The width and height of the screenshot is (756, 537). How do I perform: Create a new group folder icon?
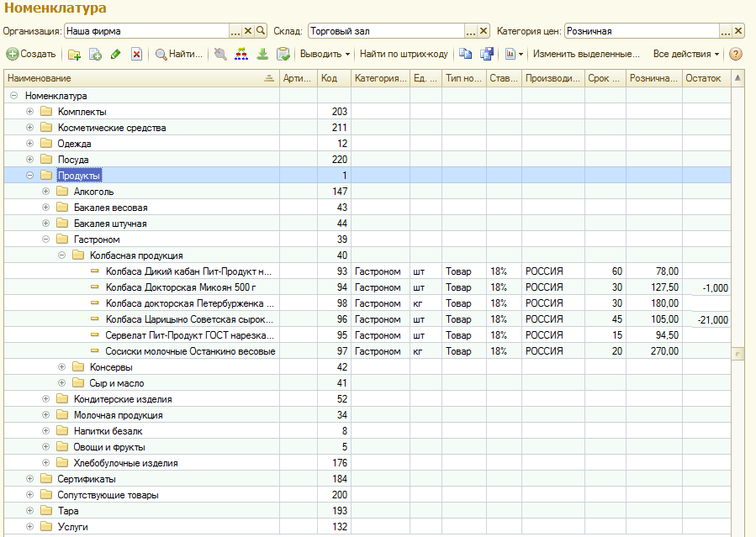coord(74,55)
